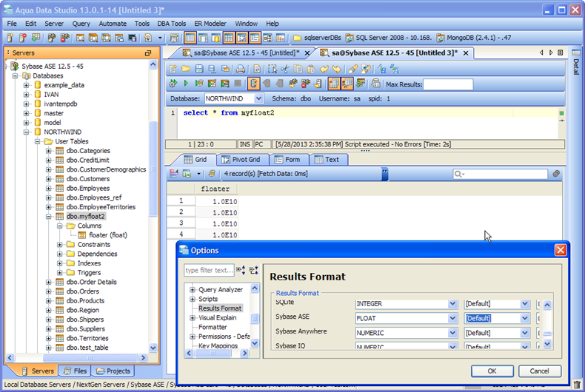This screenshot has width=585, height=392.
Task: Click the MongoDB (2.4.1) server shortcut
Action: pos(474,38)
